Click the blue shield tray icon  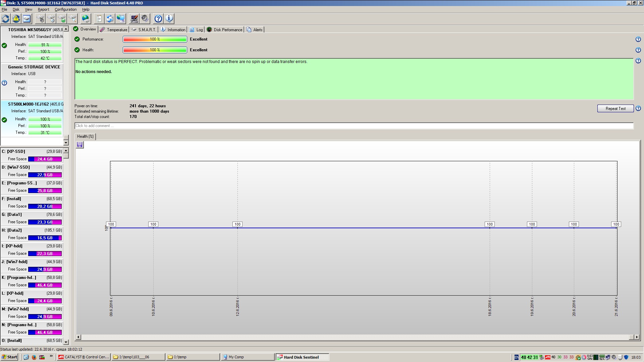pyautogui.click(x=626, y=357)
